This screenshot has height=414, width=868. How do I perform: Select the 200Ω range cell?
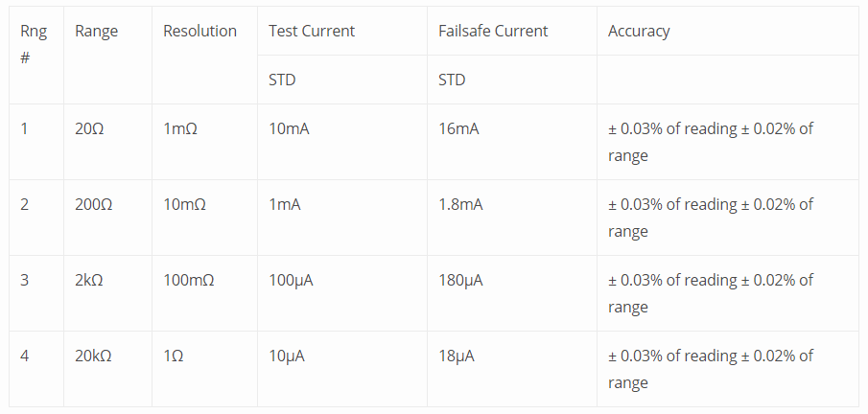(x=93, y=204)
